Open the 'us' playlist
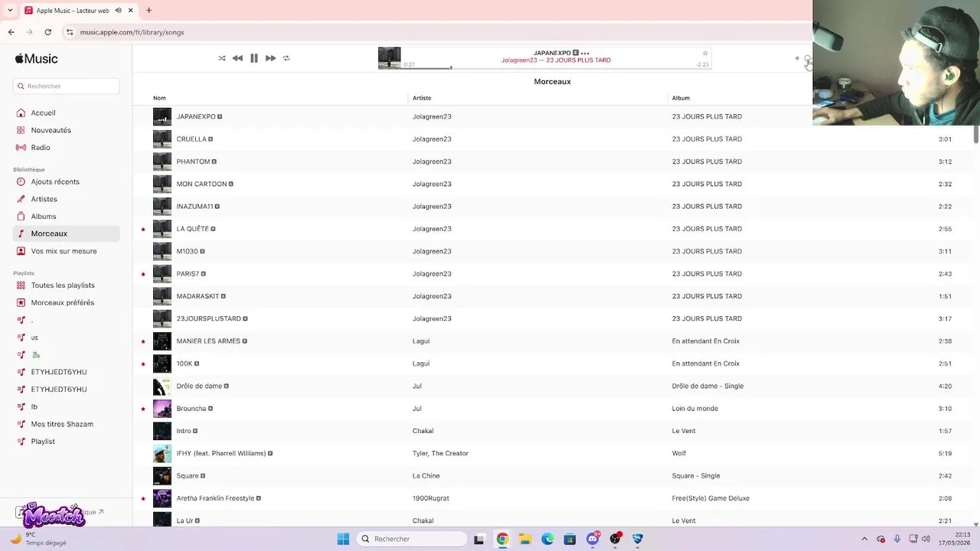The image size is (980, 551). (x=34, y=337)
